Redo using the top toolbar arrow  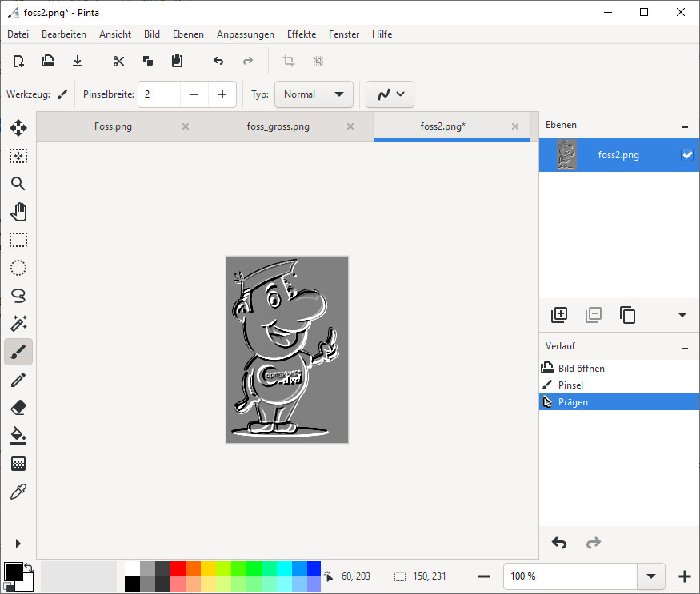(x=248, y=61)
